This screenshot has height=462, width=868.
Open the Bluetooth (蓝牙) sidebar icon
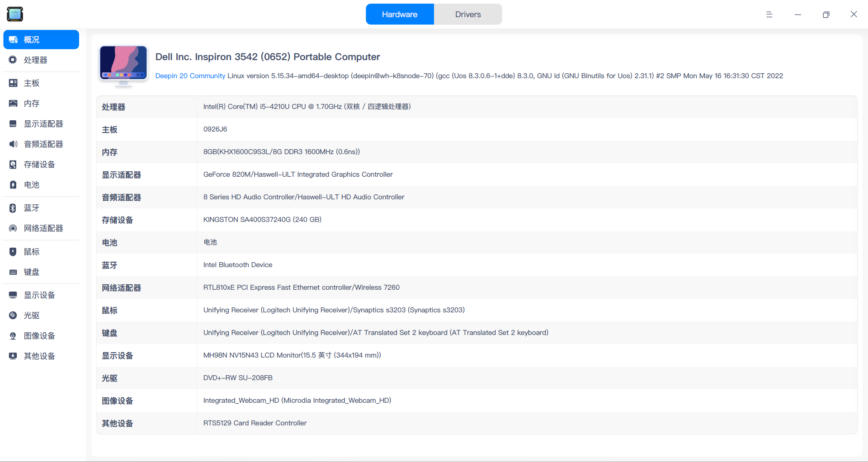(13, 208)
